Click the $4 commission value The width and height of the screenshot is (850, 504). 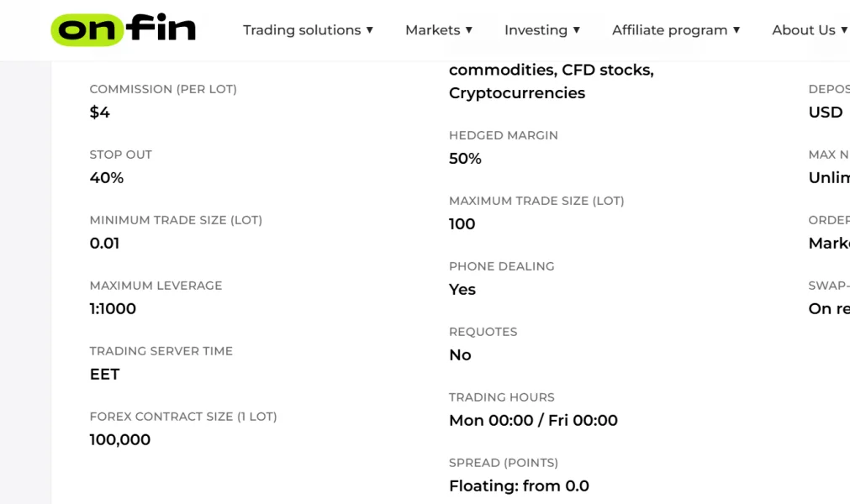tap(100, 113)
